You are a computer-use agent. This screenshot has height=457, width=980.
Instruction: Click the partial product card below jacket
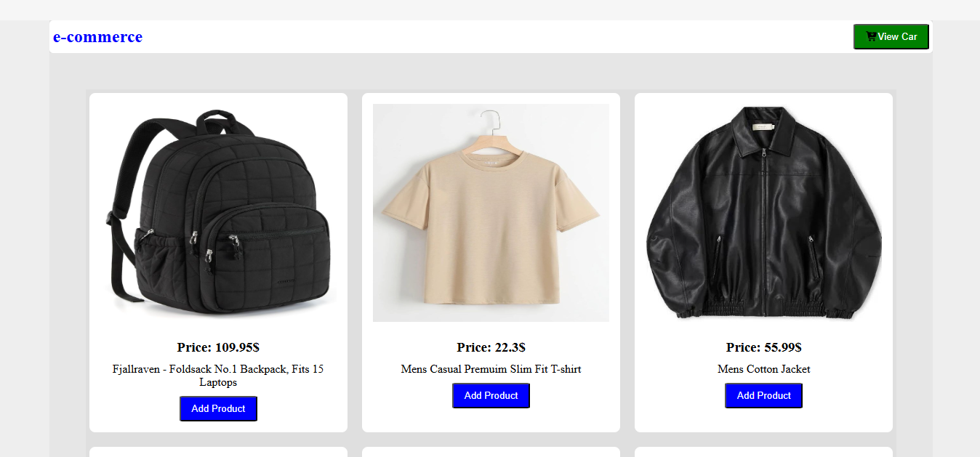click(x=763, y=452)
